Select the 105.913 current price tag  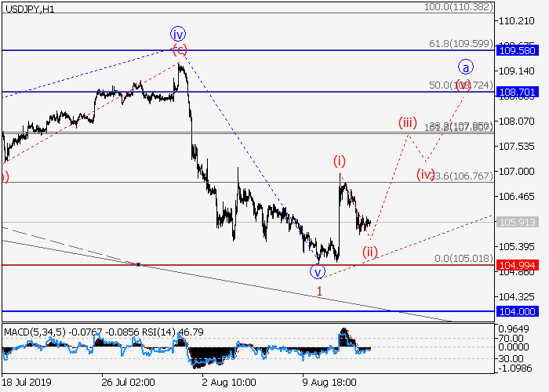coord(515,222)
